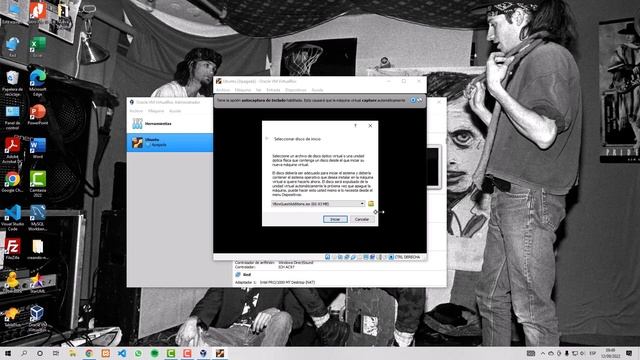Open Archivo menu in VirtualBox Administrador
Viewport: 640px width, 360px height.
136,111
